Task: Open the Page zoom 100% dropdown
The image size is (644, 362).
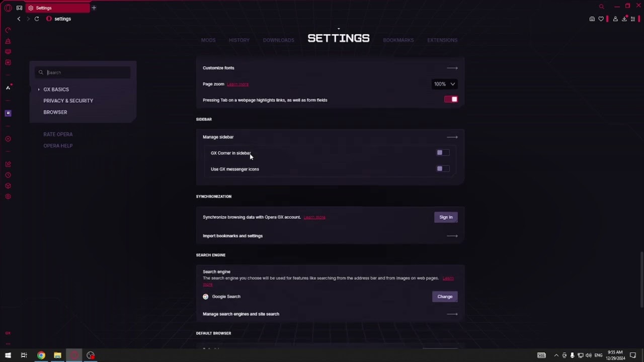Action: coord(444,84)
